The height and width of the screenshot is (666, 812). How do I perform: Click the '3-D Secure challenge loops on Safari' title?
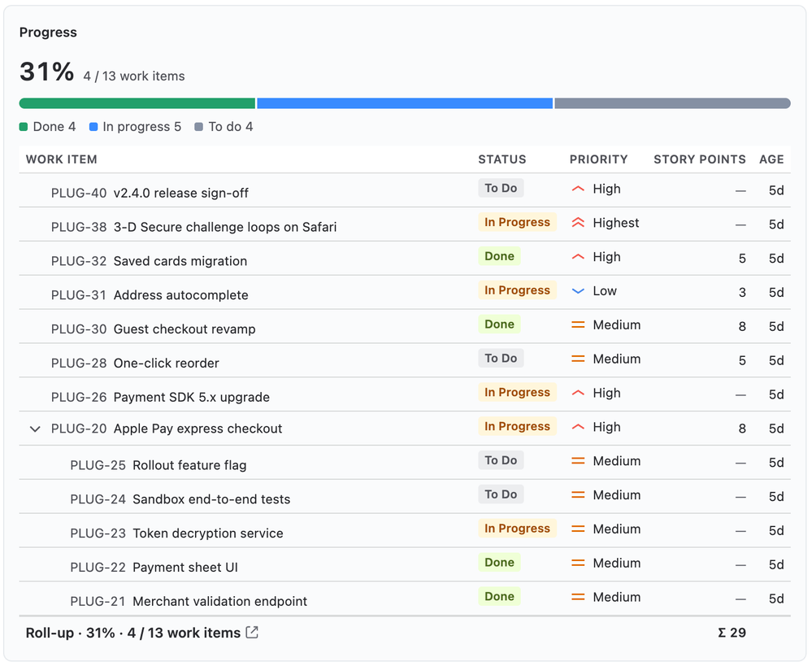pyautogui.click(x=225, y=228)
